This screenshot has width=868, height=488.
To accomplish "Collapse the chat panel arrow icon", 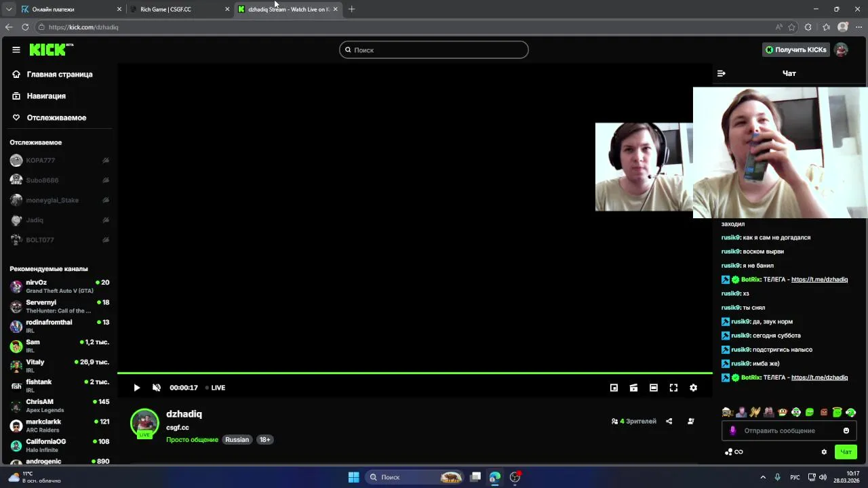I will click(722, 73).
